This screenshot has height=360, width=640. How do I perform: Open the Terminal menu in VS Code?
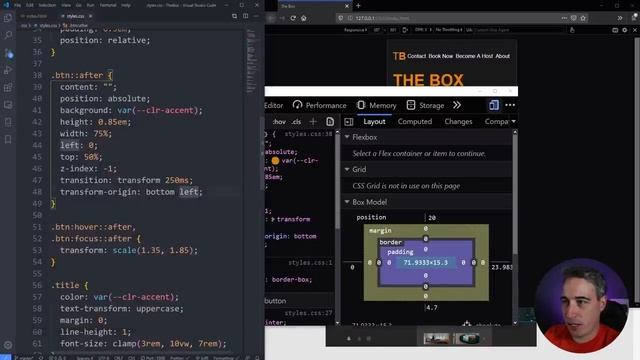[x=108, y=5]
